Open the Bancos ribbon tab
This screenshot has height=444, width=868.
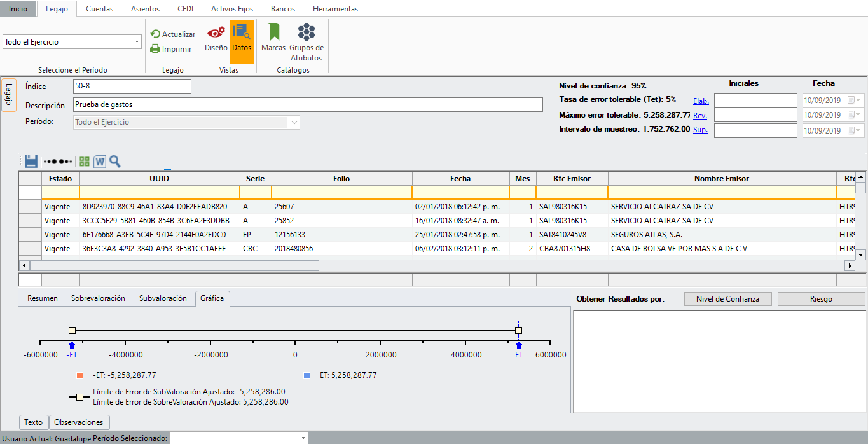(282, 9)
